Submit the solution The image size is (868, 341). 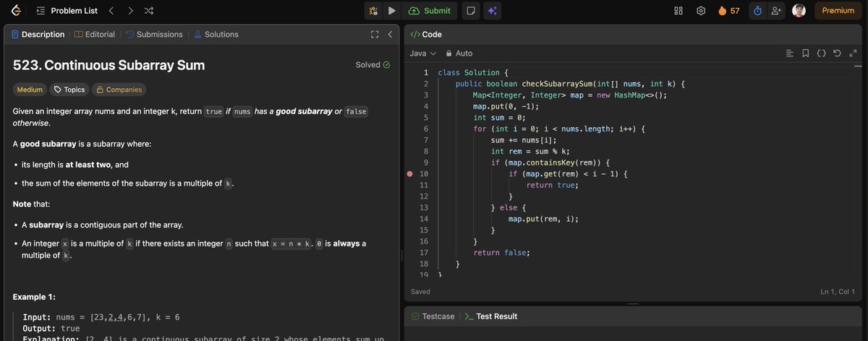(430, 11)
